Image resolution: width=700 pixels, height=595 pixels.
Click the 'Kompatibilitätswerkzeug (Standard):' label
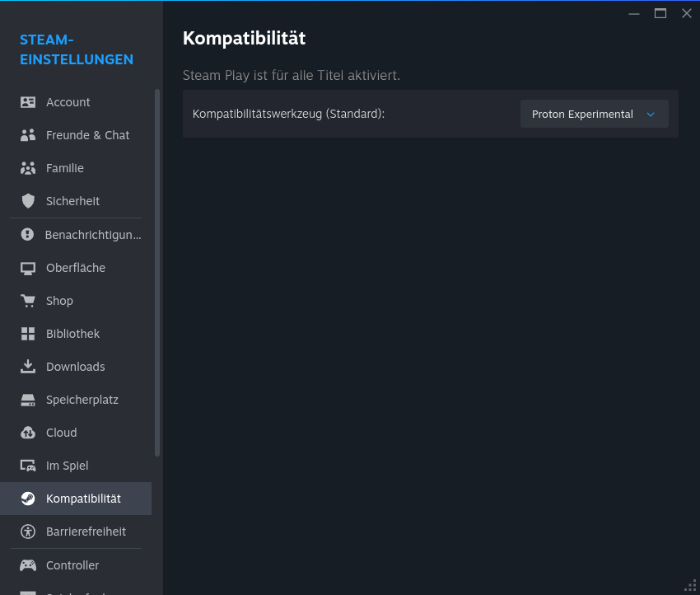288,114
